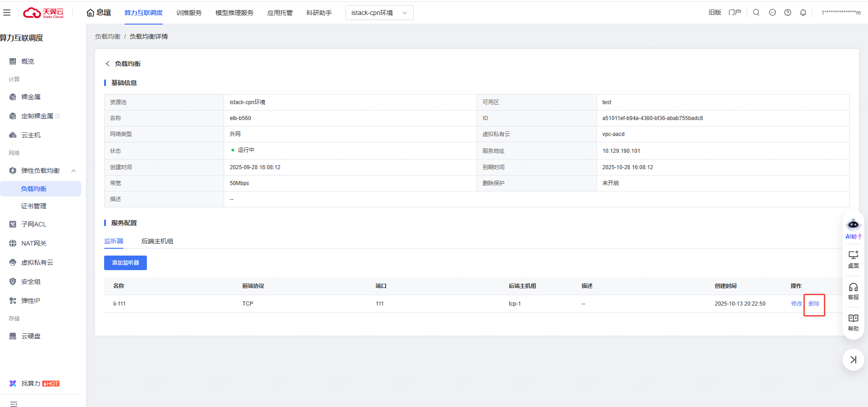
Task: Select 证书管理 in the sidebar
Action: coord(34,206)
